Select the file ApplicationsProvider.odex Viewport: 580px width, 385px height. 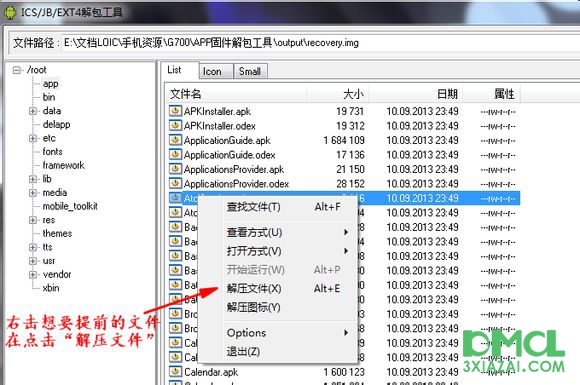[x=236, y=184]
